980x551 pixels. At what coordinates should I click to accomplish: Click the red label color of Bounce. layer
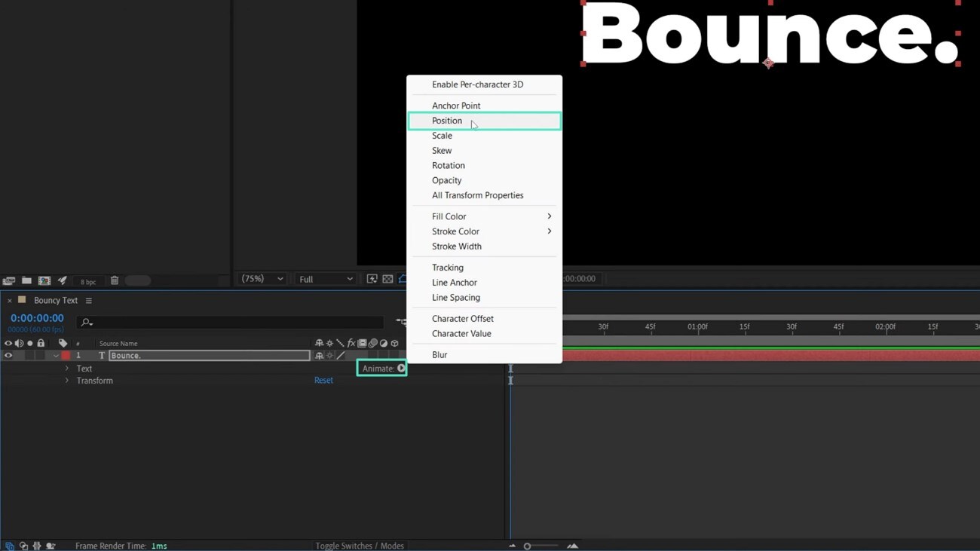66,356
